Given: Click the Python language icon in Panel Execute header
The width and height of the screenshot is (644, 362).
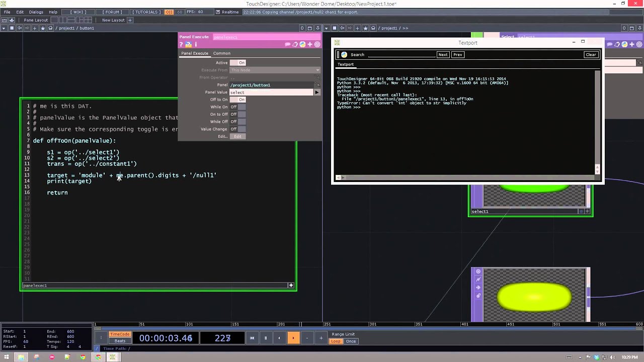Looking at the screenshot, I should (x=302, y=45).
